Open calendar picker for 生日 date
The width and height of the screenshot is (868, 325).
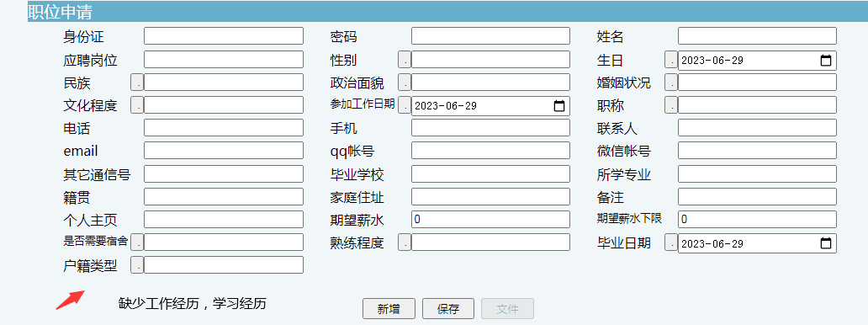coord(825,61)
